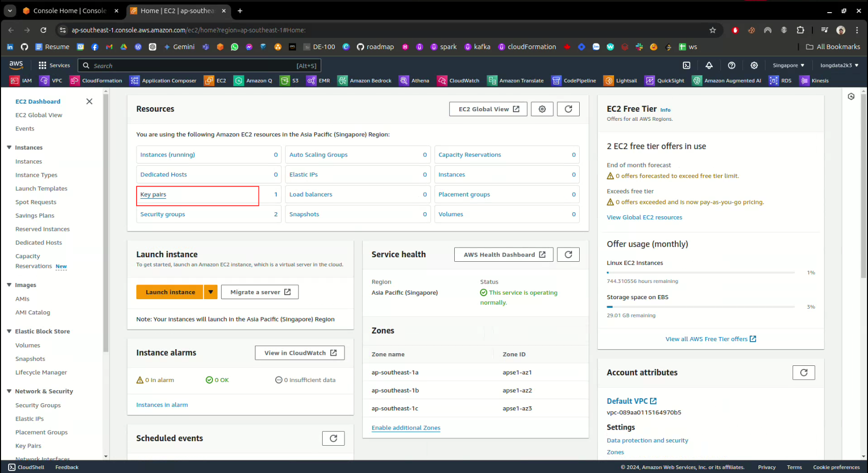
Task: Open the Key pairs resource link
Action: click(153, 195)
